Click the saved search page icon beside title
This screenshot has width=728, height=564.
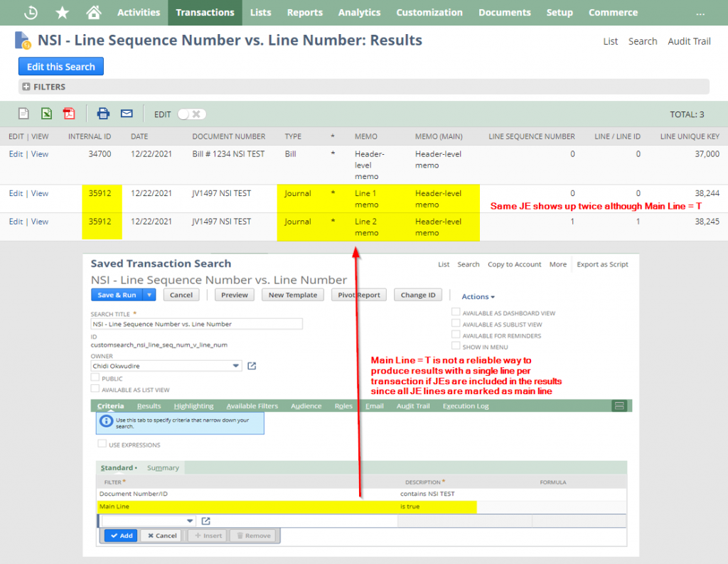tap(22, 40)
